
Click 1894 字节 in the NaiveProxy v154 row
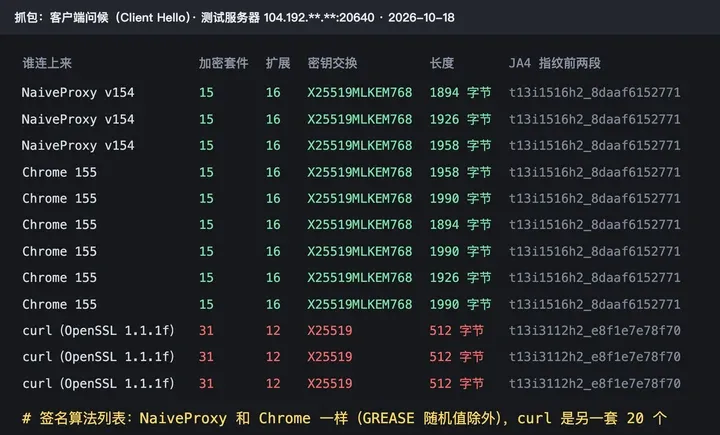(460, 92)
